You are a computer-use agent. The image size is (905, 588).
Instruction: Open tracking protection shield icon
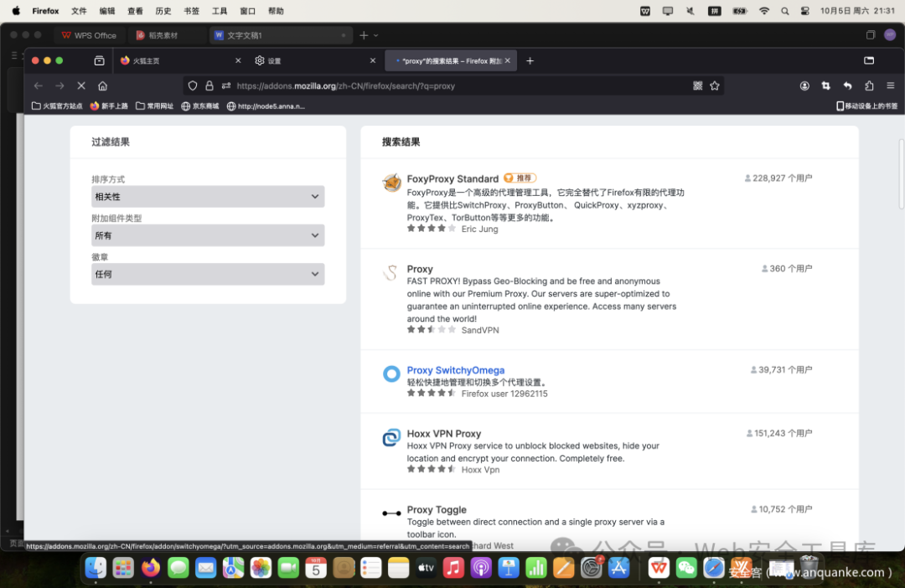[193, 86]
